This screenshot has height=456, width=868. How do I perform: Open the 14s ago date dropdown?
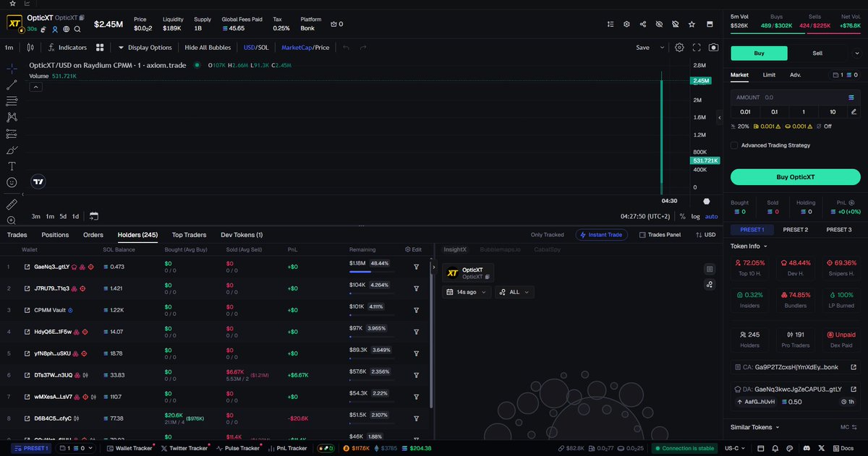467,292
